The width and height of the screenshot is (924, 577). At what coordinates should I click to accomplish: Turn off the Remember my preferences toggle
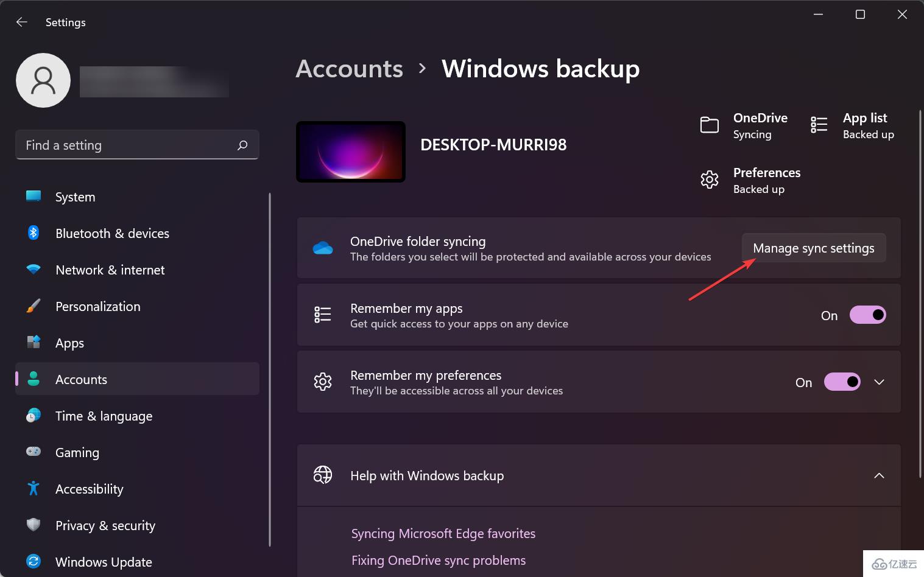click(x=842, y=382)
